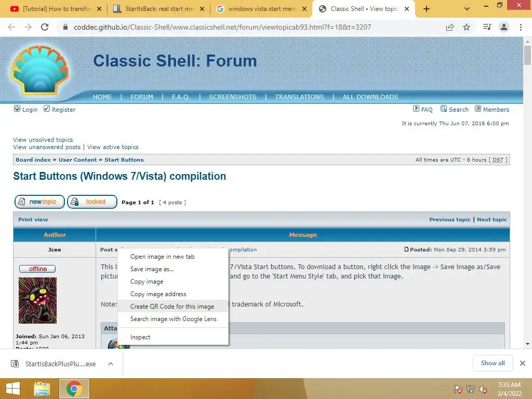Viewport: 532px width, 399px height.
Task: Click the browser forward arrow
Action: [28, 27]
